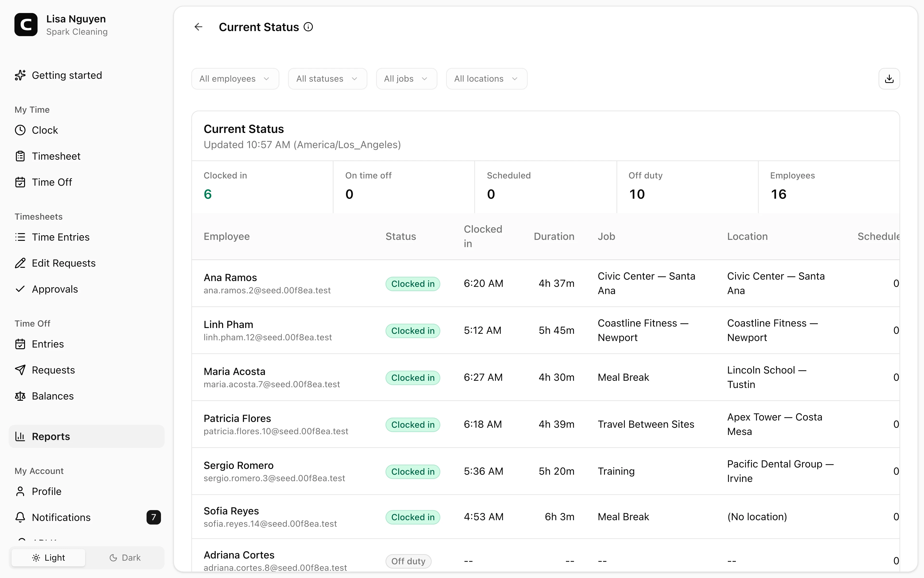Open Profile in My Account

point(87,492)
